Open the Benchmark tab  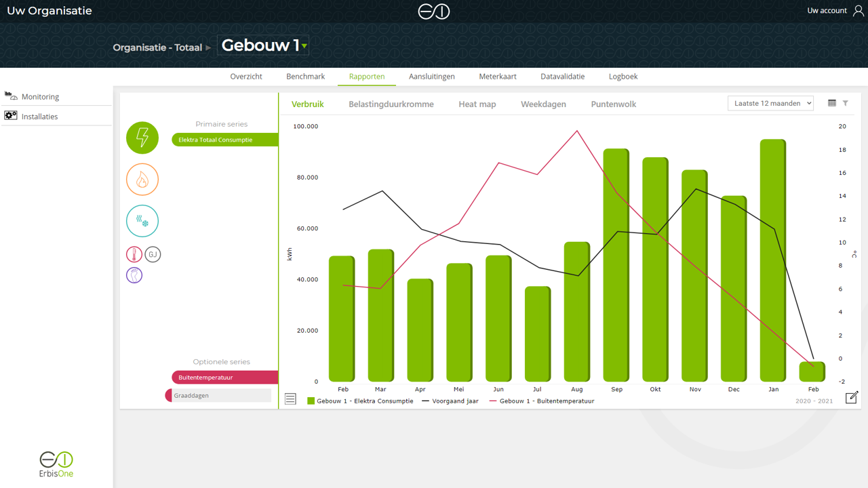click(305, 77)
